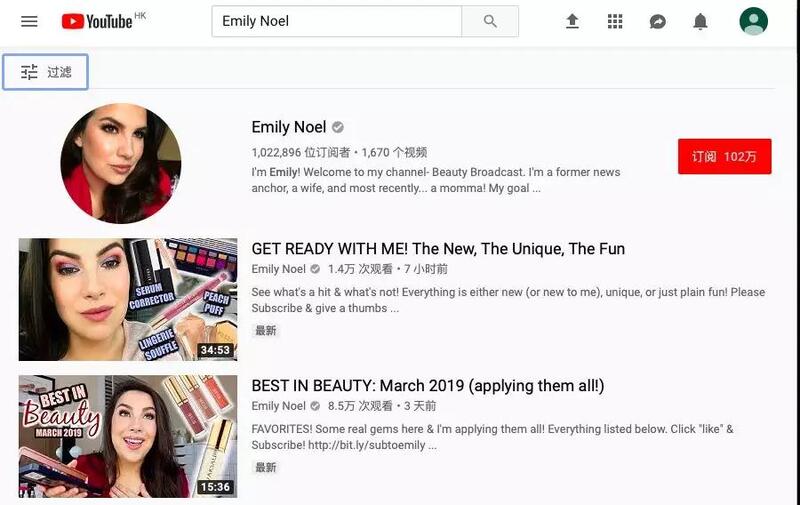Image resolution: width=800 pixels, height=505 pixels.
Task: Click Emily Noel under BEST IN BEAUTY
Action: tap(279, 406)
